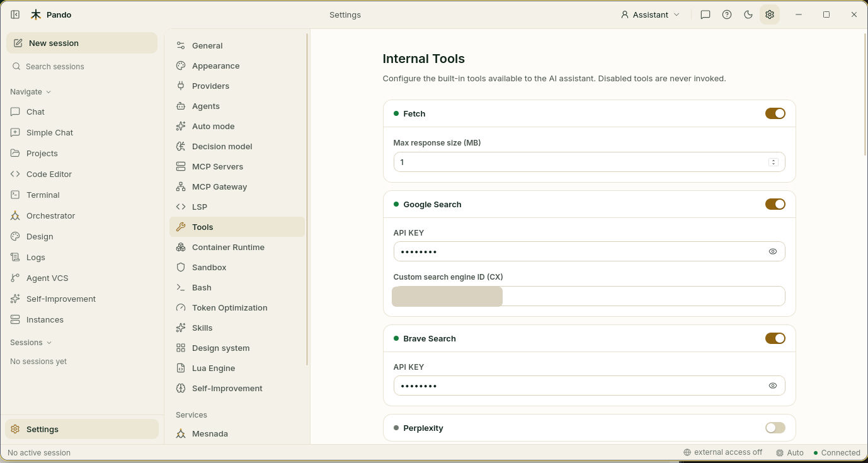Click the Custom search engine ID field
The image size is (868, 463).
tap(589, 296)
